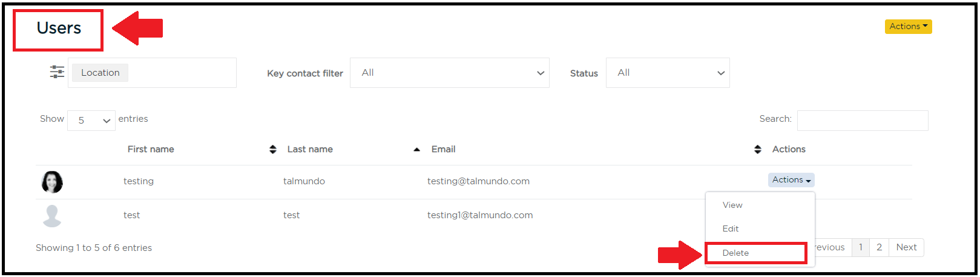The height and width of the screenshot is (277, 980).
Task: Expand the Status filter dropdown
Action: coord(668,73)
